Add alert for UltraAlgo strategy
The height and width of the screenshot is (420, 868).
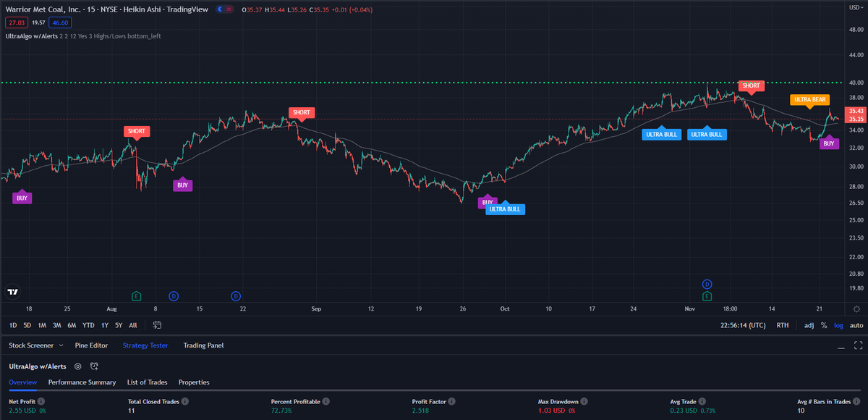pyautogui.click(x=94, y=366)
